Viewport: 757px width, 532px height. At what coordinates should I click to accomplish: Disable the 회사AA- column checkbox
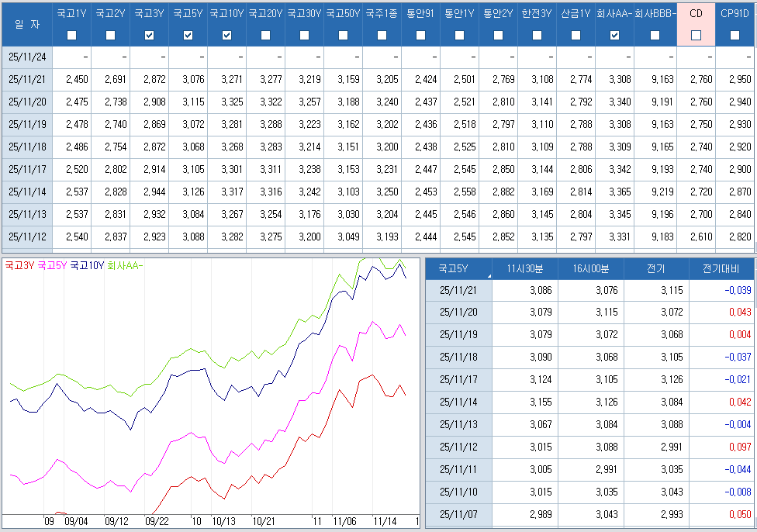(x=615, y=35)
